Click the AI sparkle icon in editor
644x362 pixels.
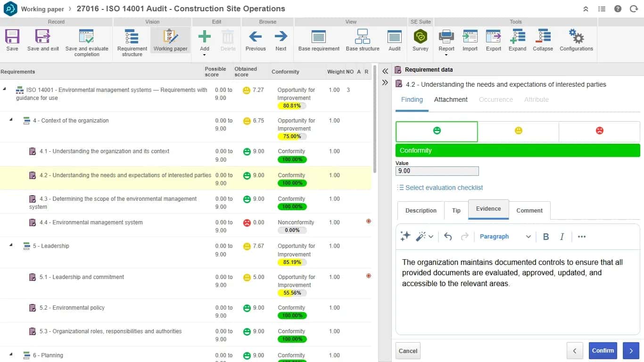click(405, 237)
